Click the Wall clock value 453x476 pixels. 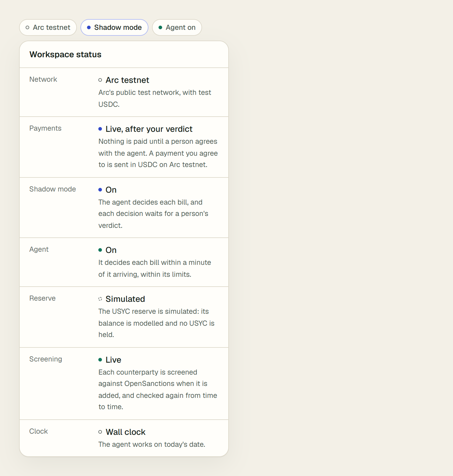(125, 432)
